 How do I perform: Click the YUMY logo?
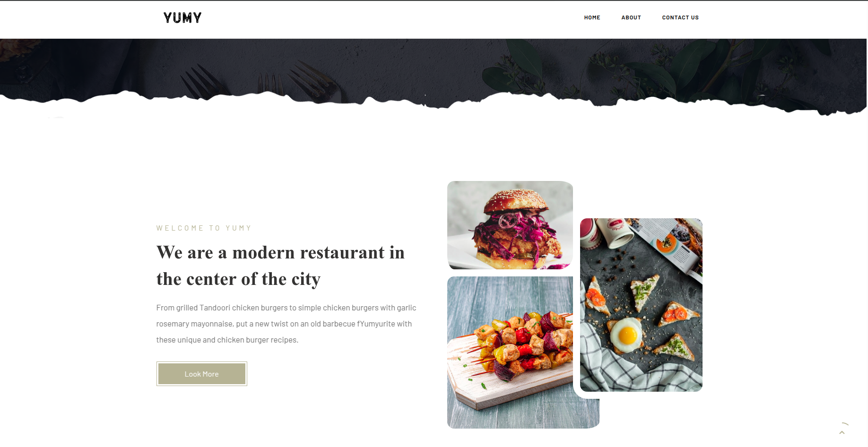182,17
